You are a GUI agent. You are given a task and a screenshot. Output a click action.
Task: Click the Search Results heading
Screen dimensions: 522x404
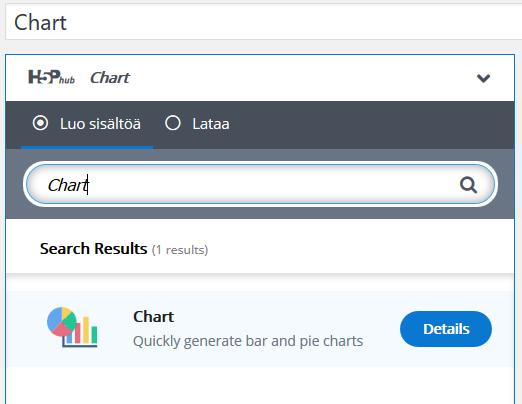94,249
